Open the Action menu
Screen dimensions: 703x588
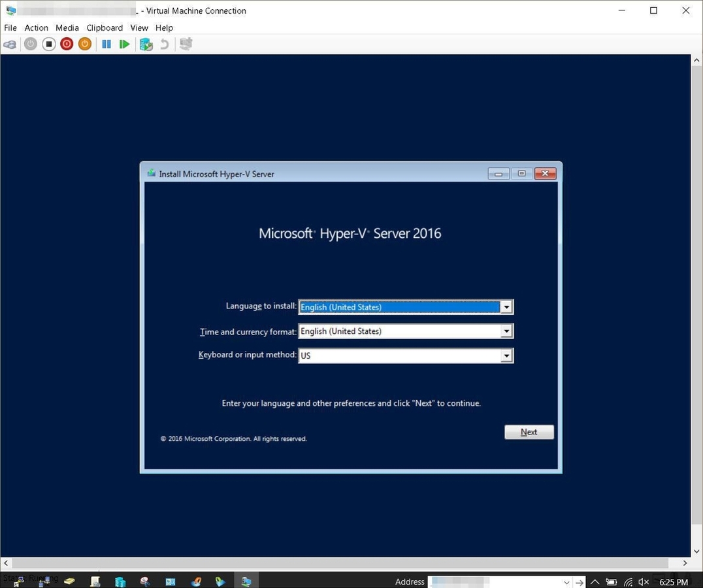(x=36, y=27)
